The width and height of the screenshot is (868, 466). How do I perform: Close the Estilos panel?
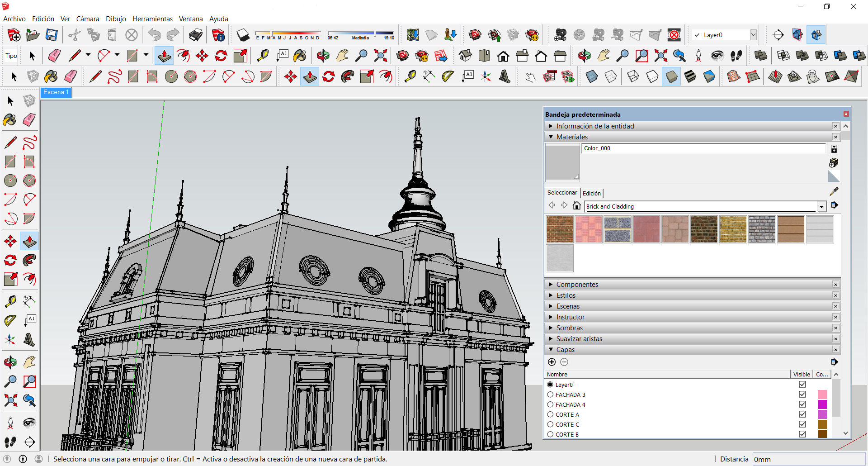(x=835, y=295)
